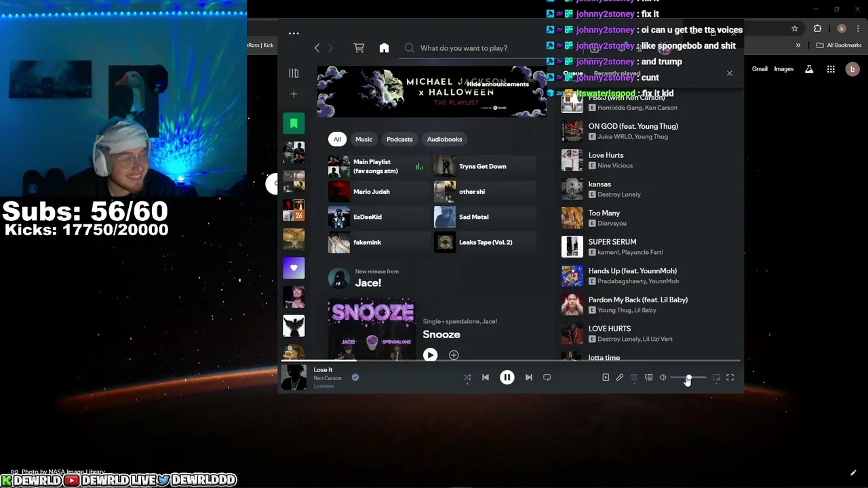Switch to Recently played tab
The image size is (868, 488).
tap(617, 74)
